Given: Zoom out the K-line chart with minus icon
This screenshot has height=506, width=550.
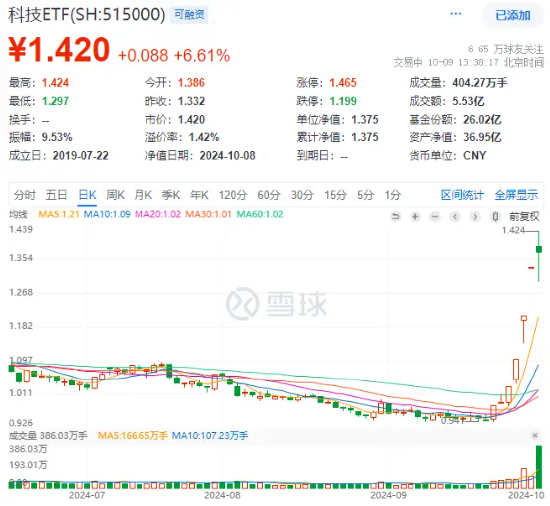Looking at the screenshot, I should 435,217.
